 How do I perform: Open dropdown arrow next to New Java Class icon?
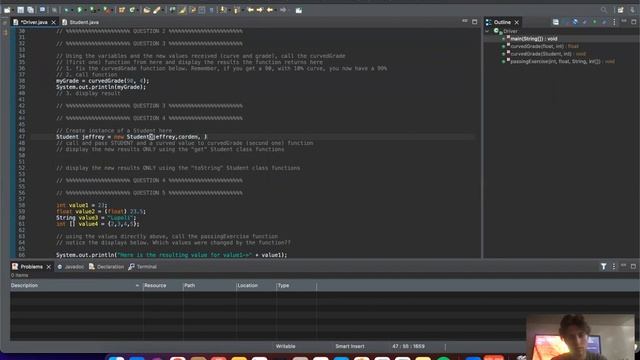(138, 10)
